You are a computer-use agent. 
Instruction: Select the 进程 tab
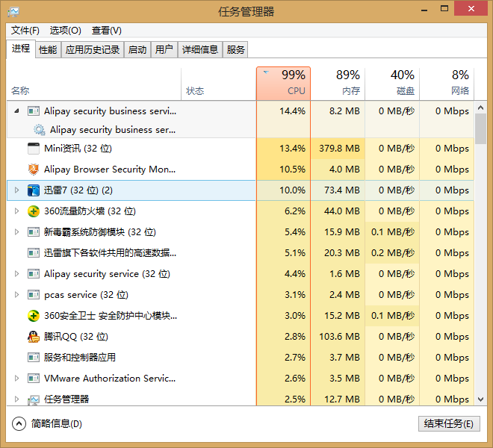(21, 49)
